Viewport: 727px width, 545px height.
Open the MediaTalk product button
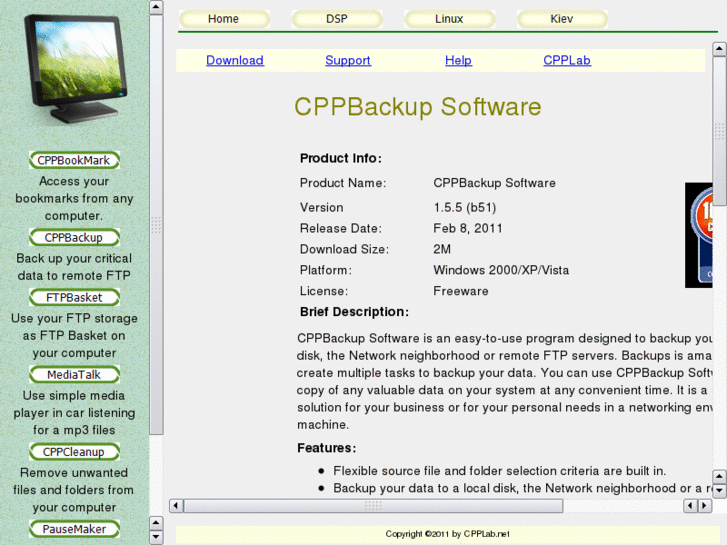coord(74,375)
